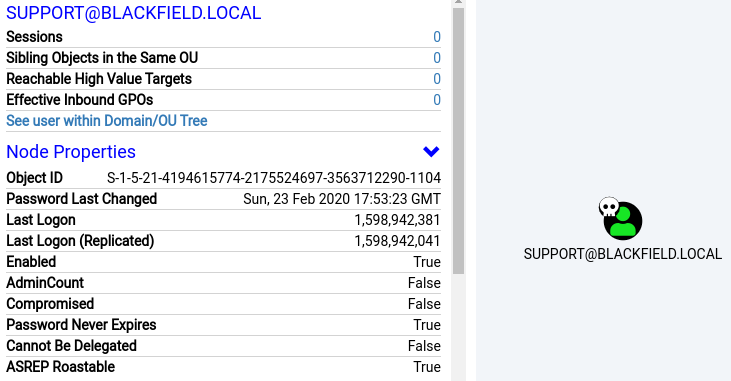This screenshot has width=731, height=381.
Task: Open See user within Domain/OU Tree link
Action: (107, 121)
